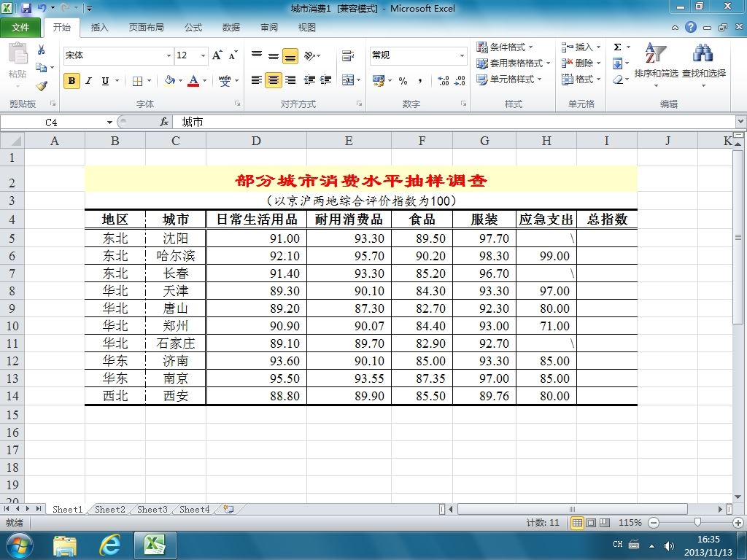
Task: Toggle bottom vertical alignment
Action: [290, 55]
